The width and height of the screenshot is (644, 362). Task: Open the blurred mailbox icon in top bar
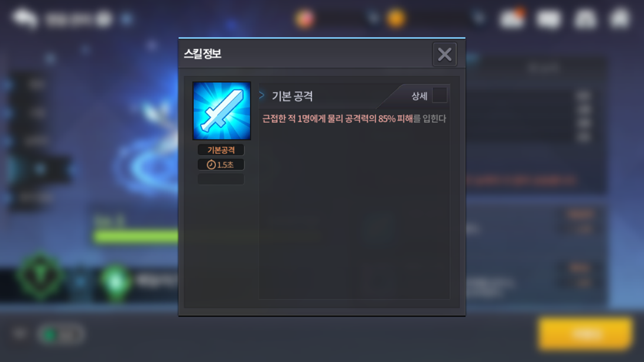(549, 19)
